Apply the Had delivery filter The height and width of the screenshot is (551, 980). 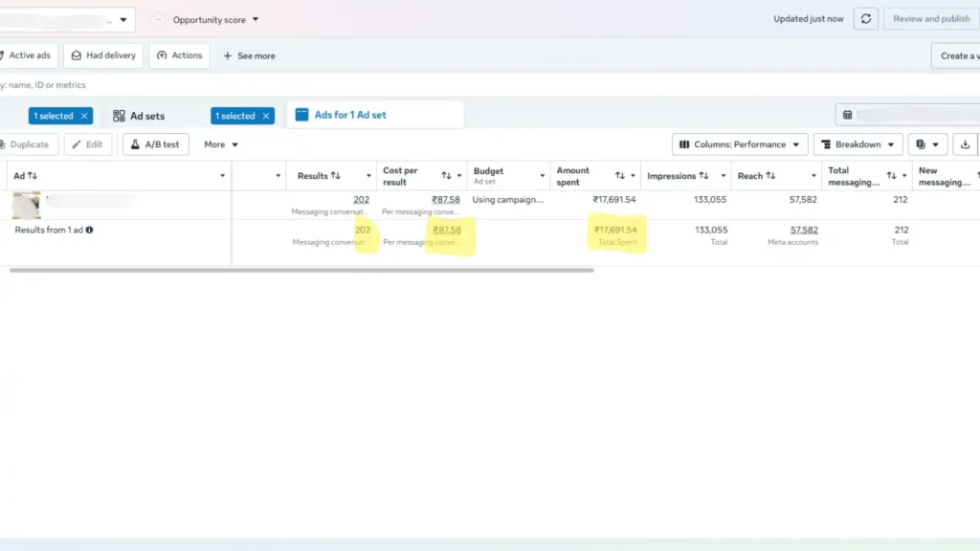[x=103, y=55]
